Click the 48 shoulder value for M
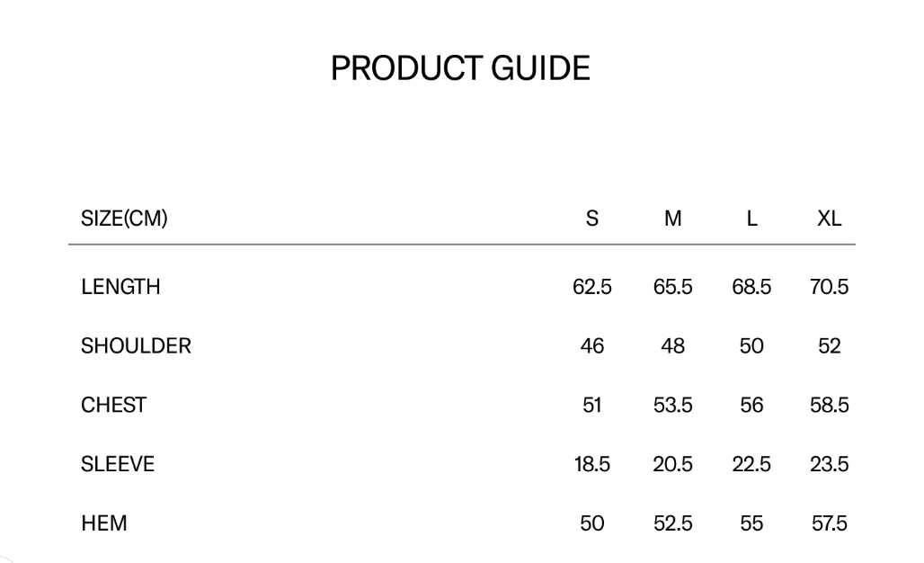The height and width of the screenshot is (563, 924). tap(672, 346)
